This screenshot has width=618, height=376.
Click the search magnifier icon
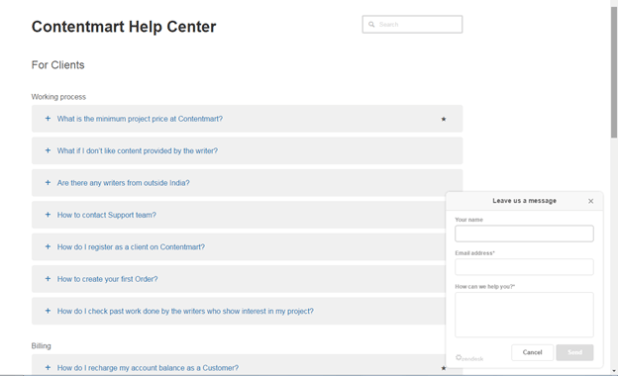[371, 24]
